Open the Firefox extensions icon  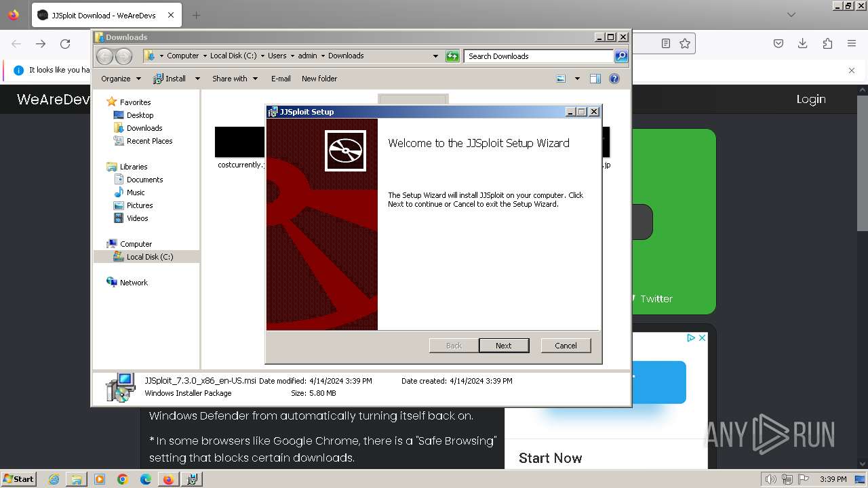(x=827, y=43)
